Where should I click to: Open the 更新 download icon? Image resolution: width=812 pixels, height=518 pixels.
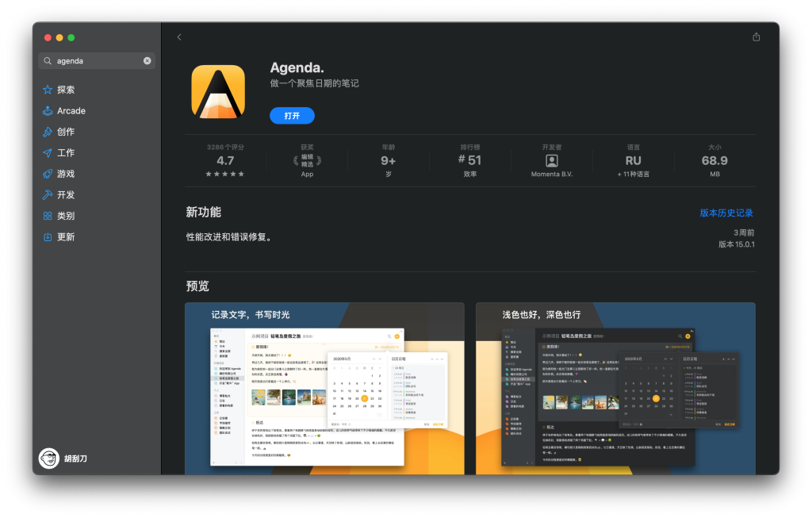click(x=48, y=236)
